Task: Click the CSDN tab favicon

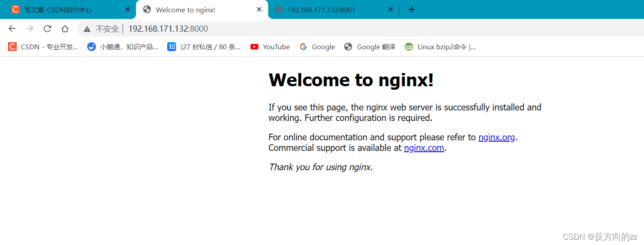Action: coord(15,9)
